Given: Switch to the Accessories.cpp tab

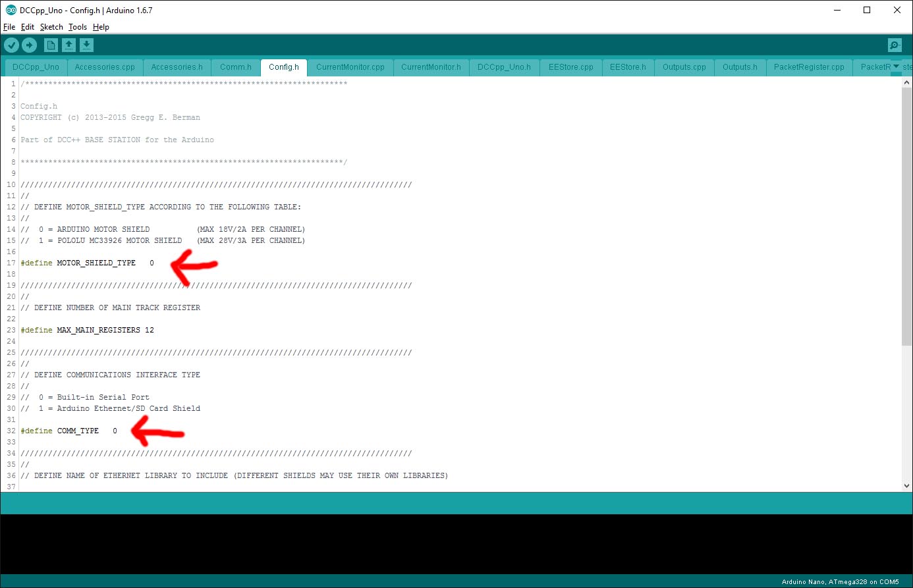Looking at the screenshot, I should coord(105,67).
